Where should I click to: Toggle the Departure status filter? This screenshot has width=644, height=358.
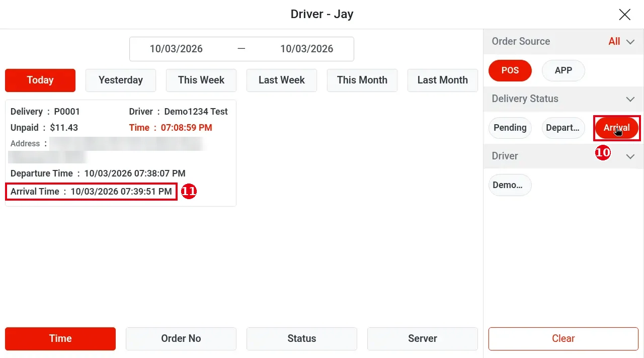pos(563,128)
